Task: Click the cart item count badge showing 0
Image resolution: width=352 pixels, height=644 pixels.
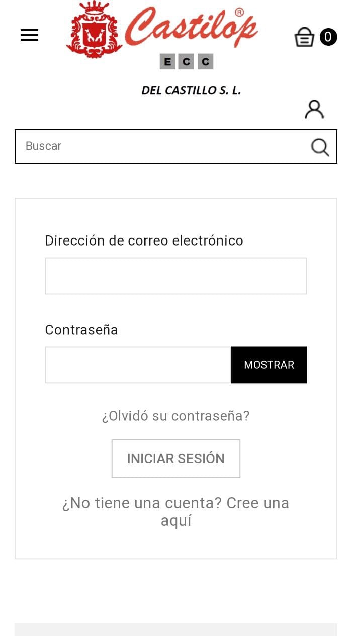Action: pos(328,37)
